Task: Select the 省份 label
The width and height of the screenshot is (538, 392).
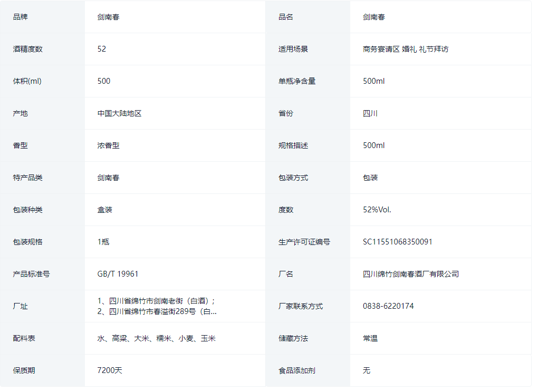Action: 285,113
